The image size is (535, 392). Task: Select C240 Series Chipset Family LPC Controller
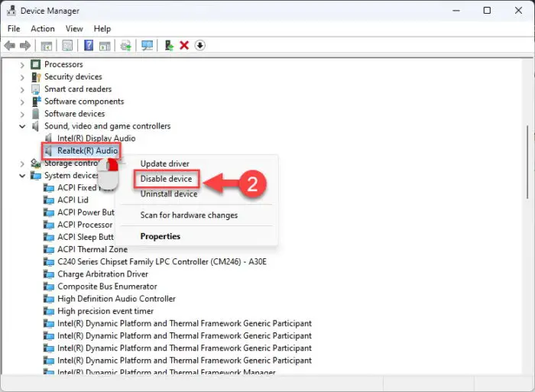162,261
